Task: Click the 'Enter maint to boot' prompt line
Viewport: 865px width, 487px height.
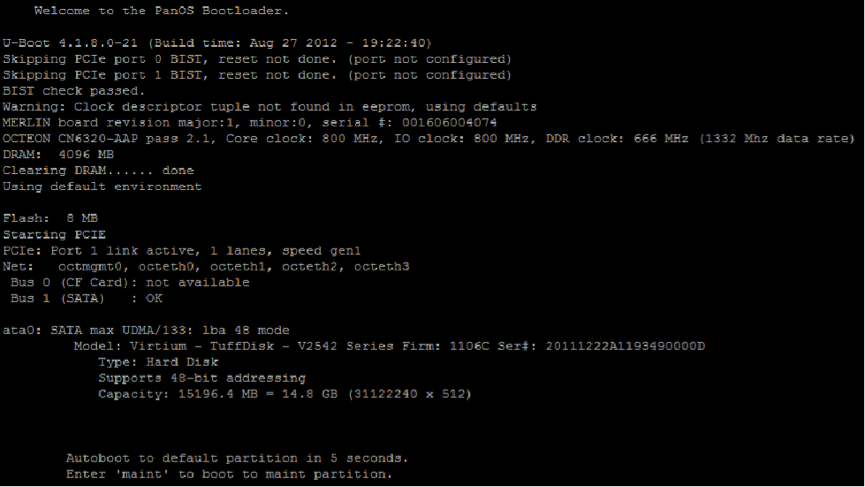Action: [229, 474]
